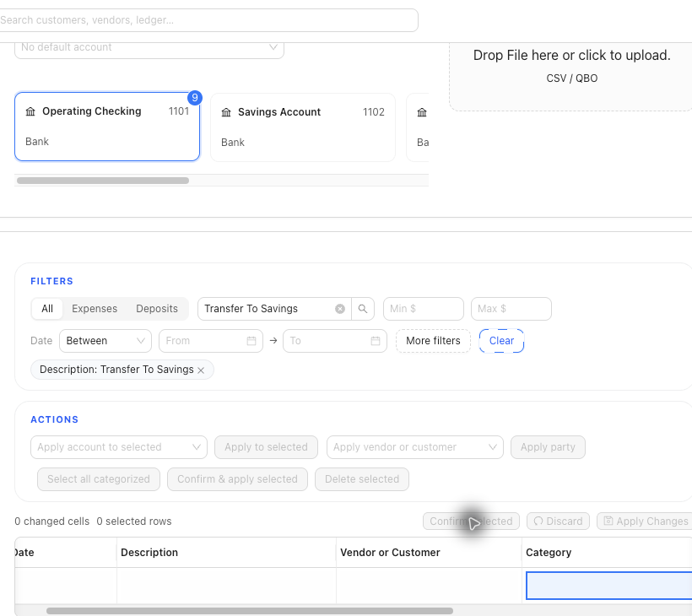Expand Apply account to selected dropdown
This screenshot has height=616, width=692.
click(119, 447)
